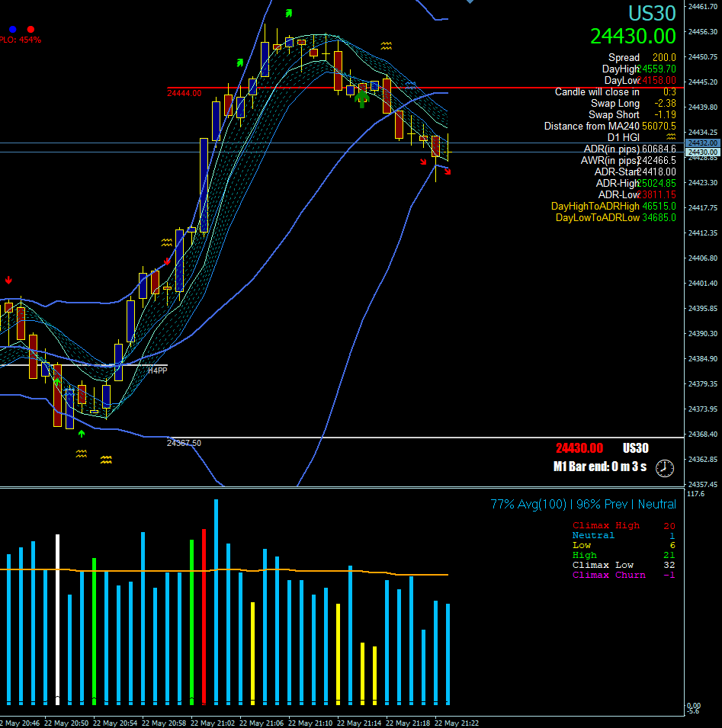Viewport: 722px width, 728px height.
Task: Click the white H4PP pivot line
Action: 84,365
